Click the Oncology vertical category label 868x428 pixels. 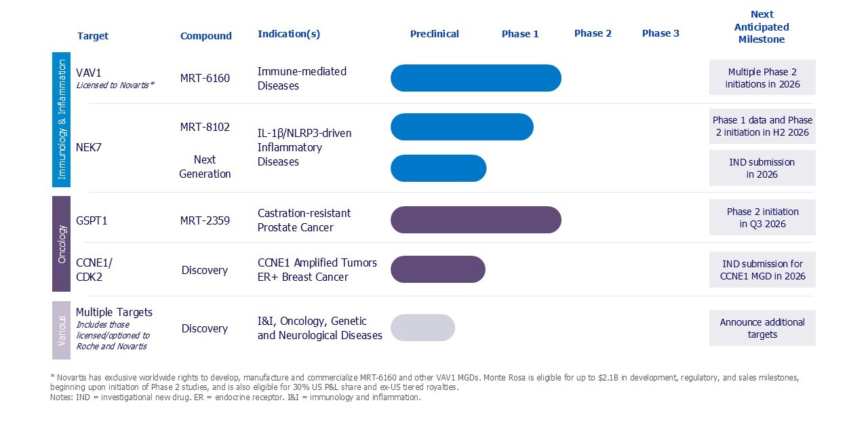pos(61,244)
